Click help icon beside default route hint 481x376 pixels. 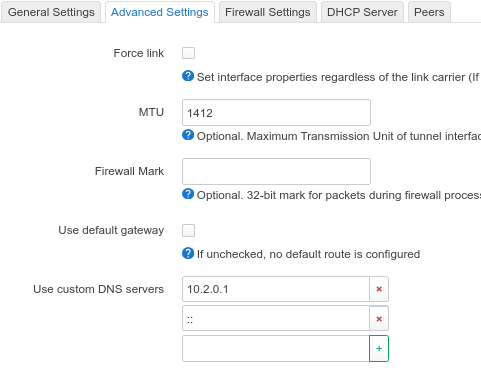coord(188,253)
